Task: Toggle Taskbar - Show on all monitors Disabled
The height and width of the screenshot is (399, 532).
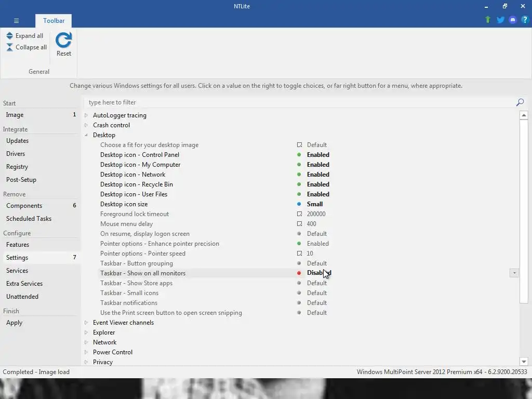Action: [319, 273]
